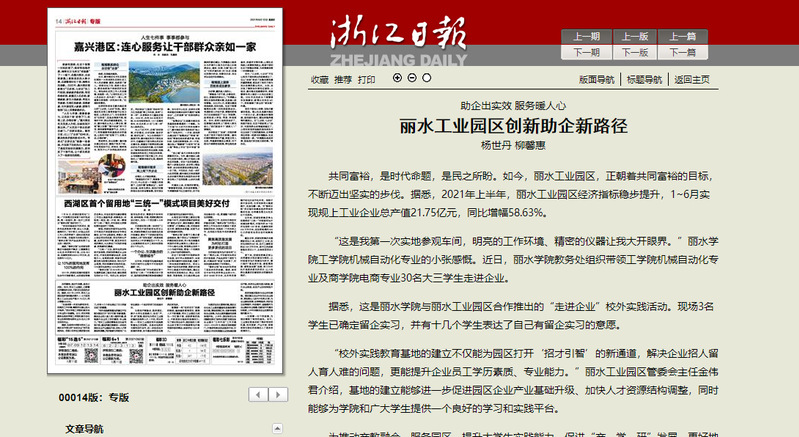Click 嘉兴港区 headline on page thumbnail
The height and width of the screenshot is (437, 799).
tap(165, 46)
